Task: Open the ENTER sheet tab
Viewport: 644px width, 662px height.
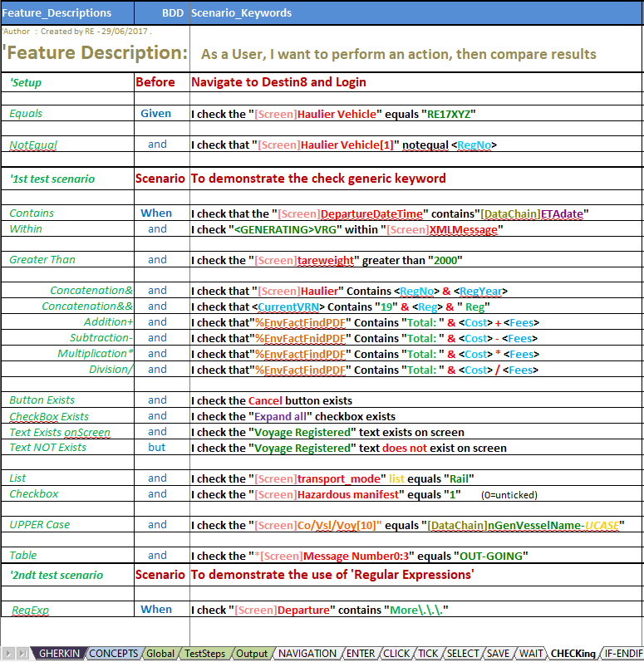Action: [x=361, y=654]
